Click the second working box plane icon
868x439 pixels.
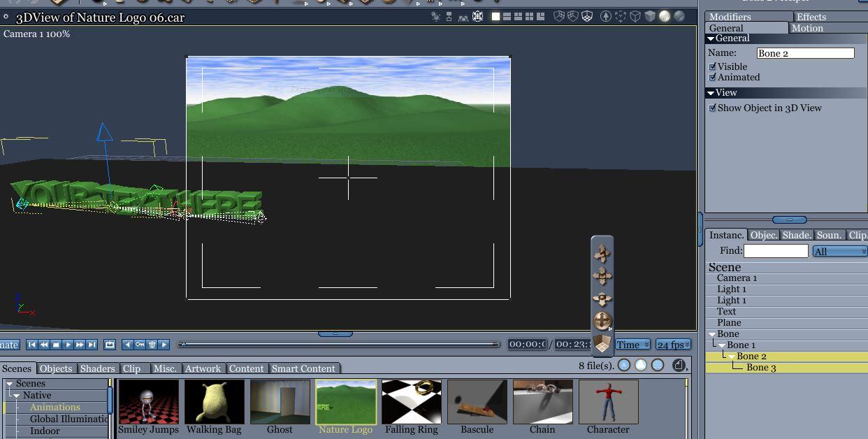[x=573, y=16]
